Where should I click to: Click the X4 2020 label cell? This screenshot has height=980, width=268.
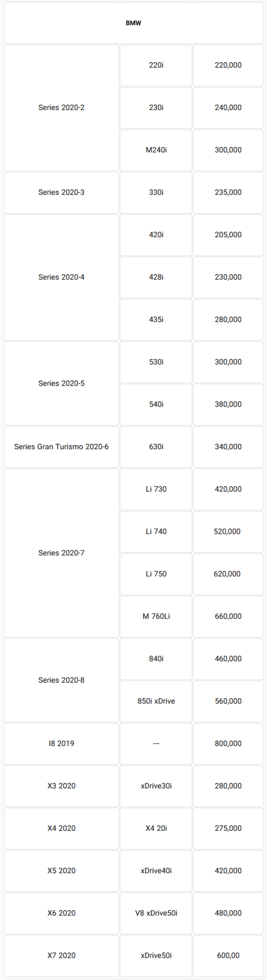[61, 828]
